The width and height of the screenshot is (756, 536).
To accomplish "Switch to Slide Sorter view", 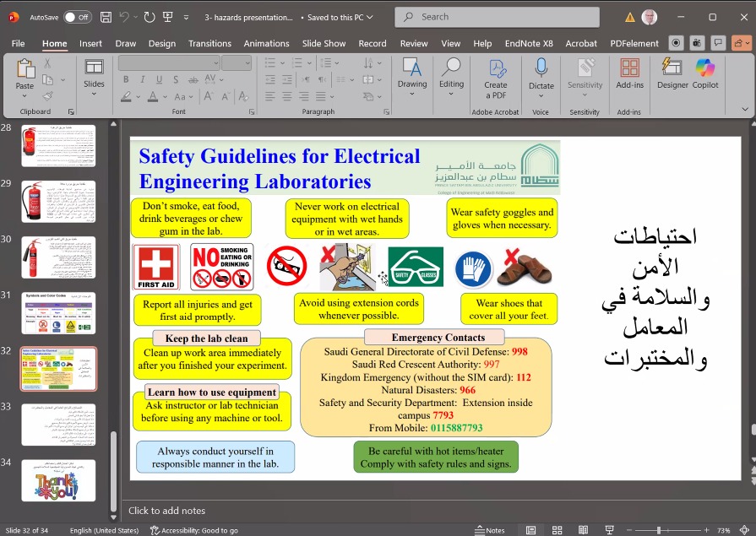I will tap(555, 530).
